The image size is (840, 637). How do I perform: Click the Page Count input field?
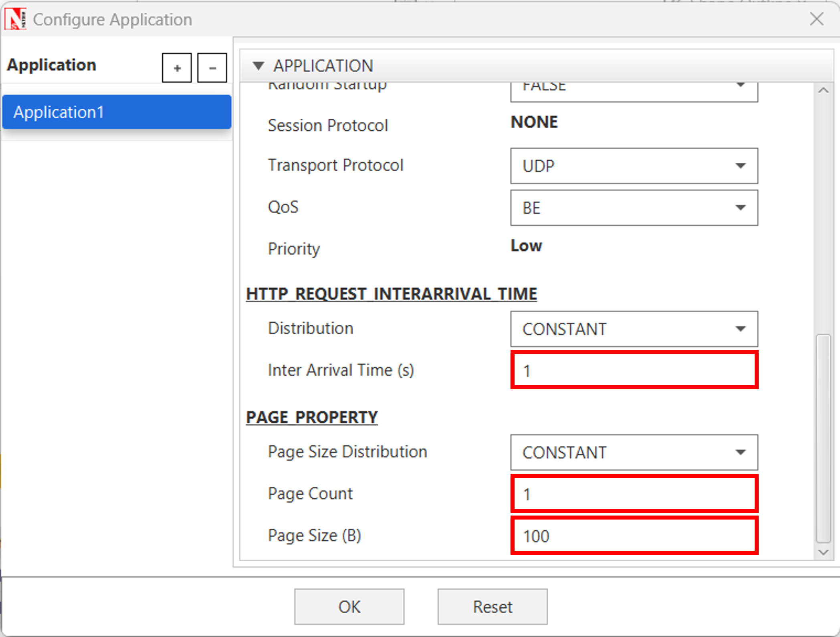click(634, 493)
